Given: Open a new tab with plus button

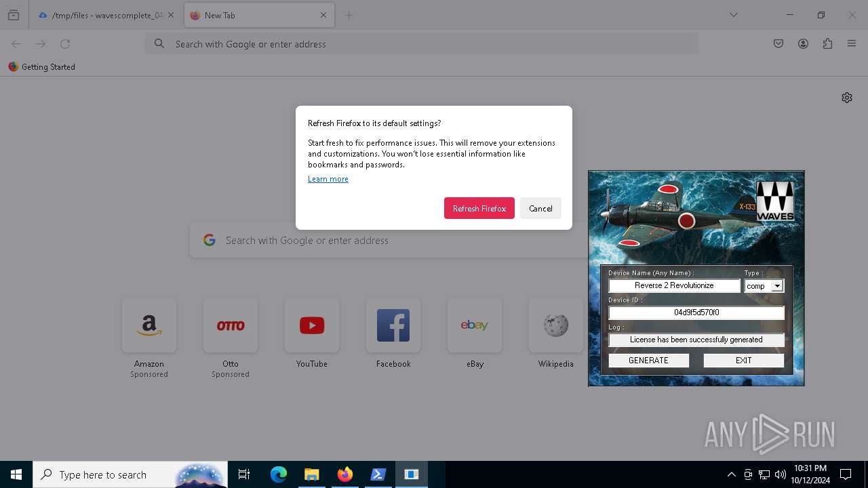Looking at the screenshot, I should [349, 15].
